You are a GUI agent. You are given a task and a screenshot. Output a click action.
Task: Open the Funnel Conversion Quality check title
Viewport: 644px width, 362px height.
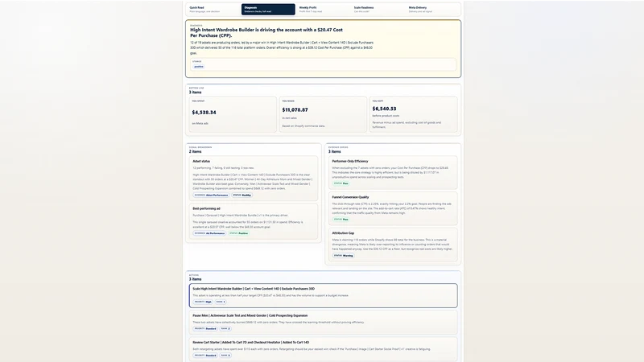point(350,197)
